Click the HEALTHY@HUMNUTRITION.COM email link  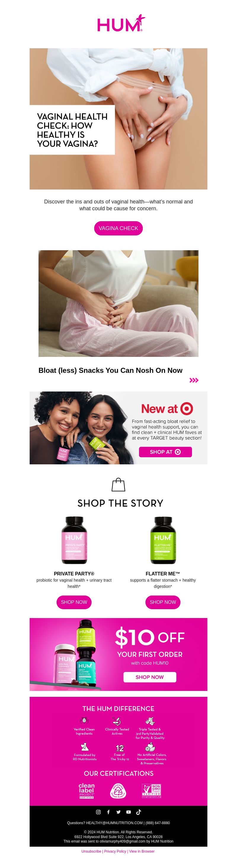pyautogui.click(x=114, y=823)
